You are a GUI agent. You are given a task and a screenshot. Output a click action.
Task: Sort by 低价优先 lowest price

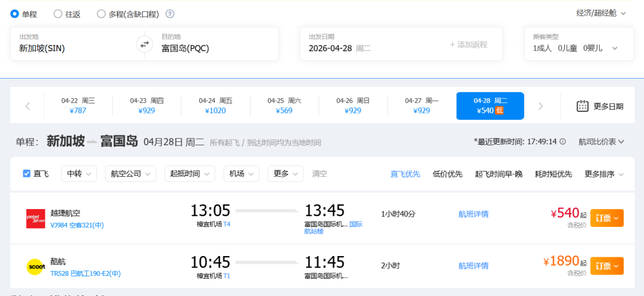[447, 174]
